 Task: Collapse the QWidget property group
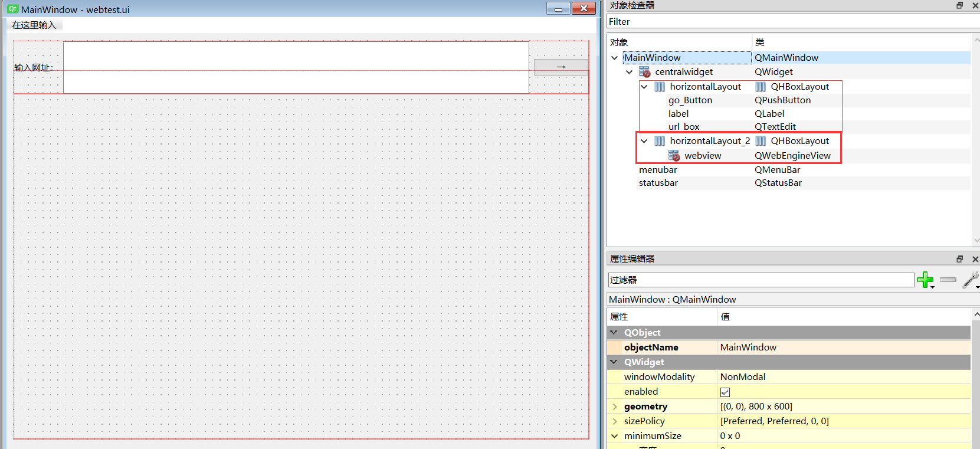(614, 362)
